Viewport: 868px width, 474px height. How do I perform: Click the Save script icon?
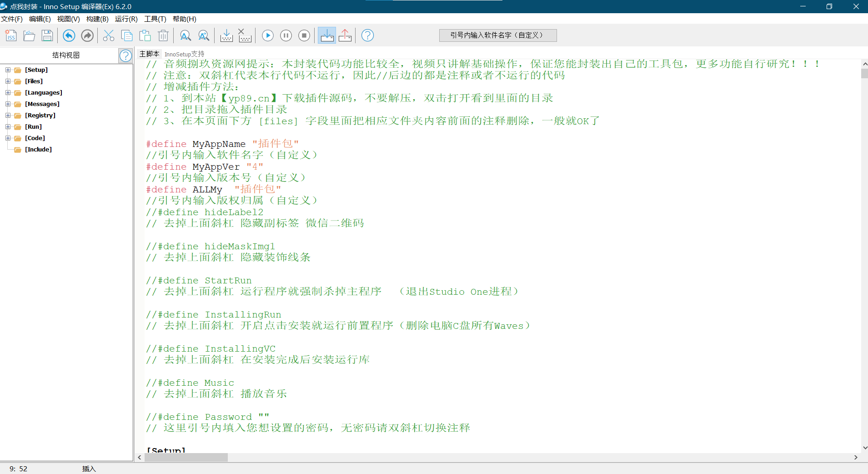(47, 35)
